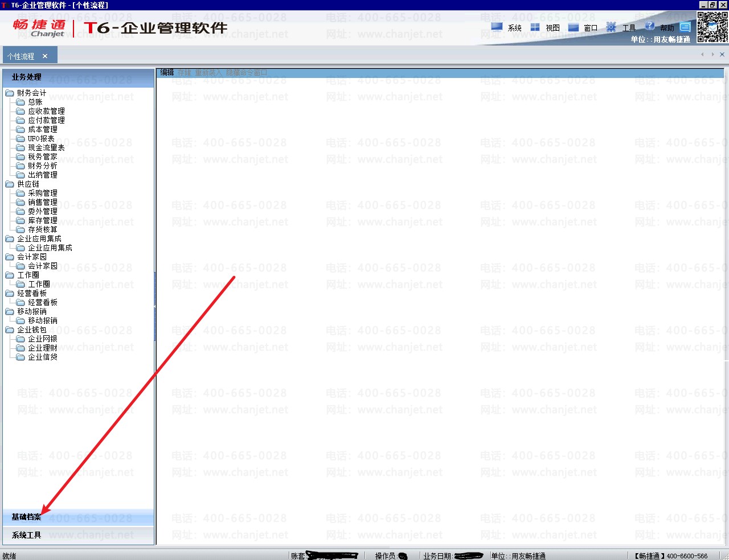Click the folder icon beside 应付款管理

click(21, 121)
